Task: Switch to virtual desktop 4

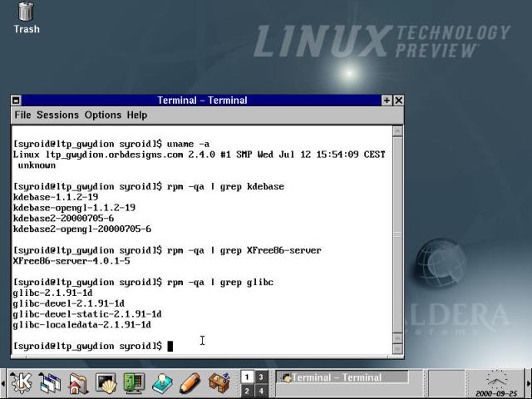Action: coord(261,391)
